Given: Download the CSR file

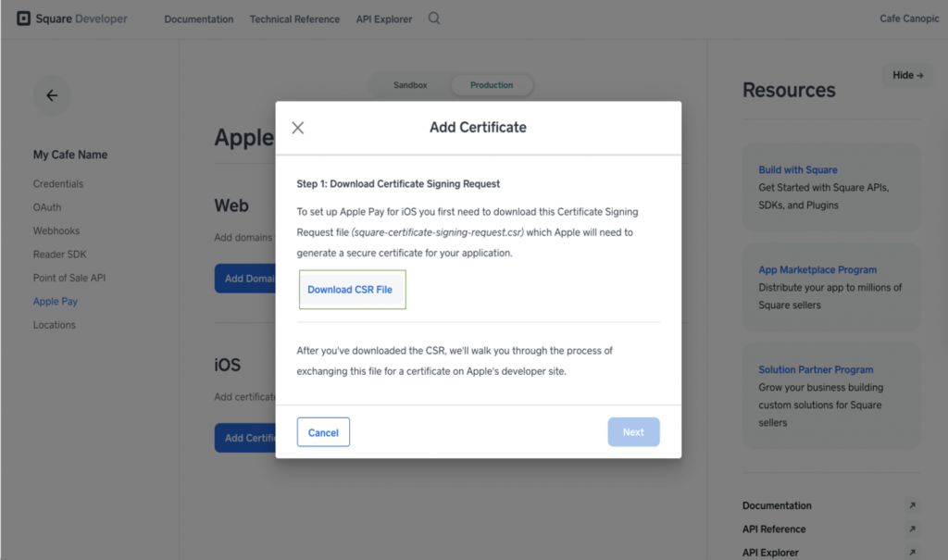Looking at the screenshot, I should [x=350, y=290].
